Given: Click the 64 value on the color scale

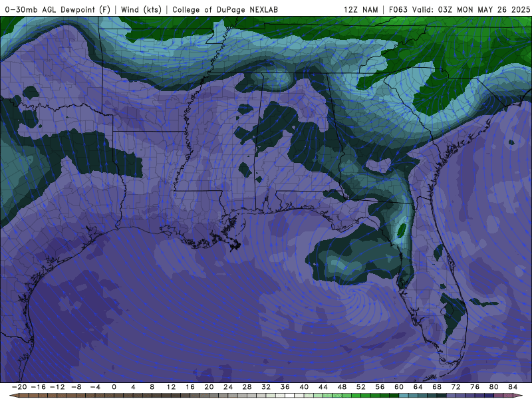Looking at the screenshot, I should click(418, 387).
